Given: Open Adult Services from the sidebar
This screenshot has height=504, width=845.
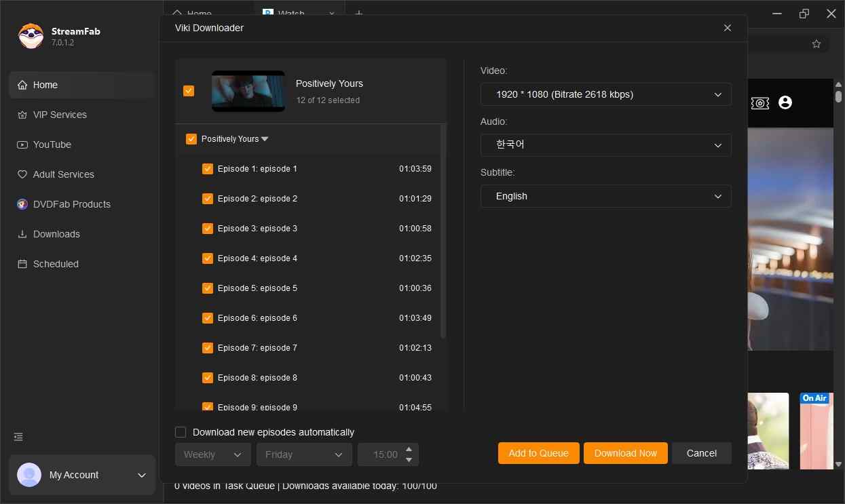Looking at the screenshot, I should click(x=62, y=174).
